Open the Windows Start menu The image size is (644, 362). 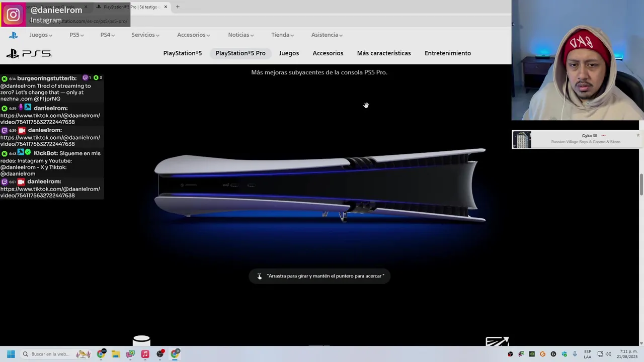point(11,354)
